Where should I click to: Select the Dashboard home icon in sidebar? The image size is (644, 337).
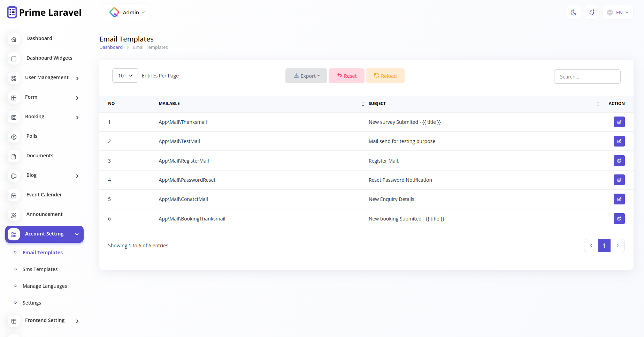[x=14, y=39]
